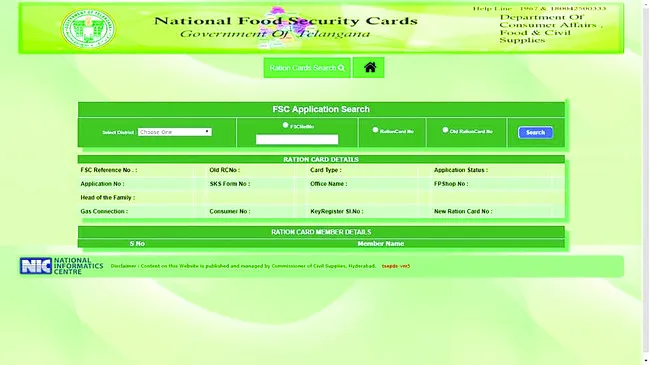Open the Select District dropdown

tap(175, 132)
